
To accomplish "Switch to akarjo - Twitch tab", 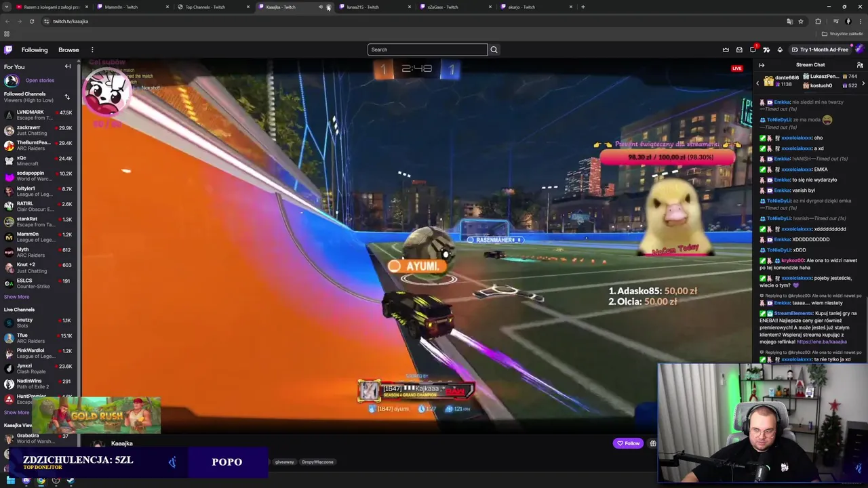I will (535, 7).
